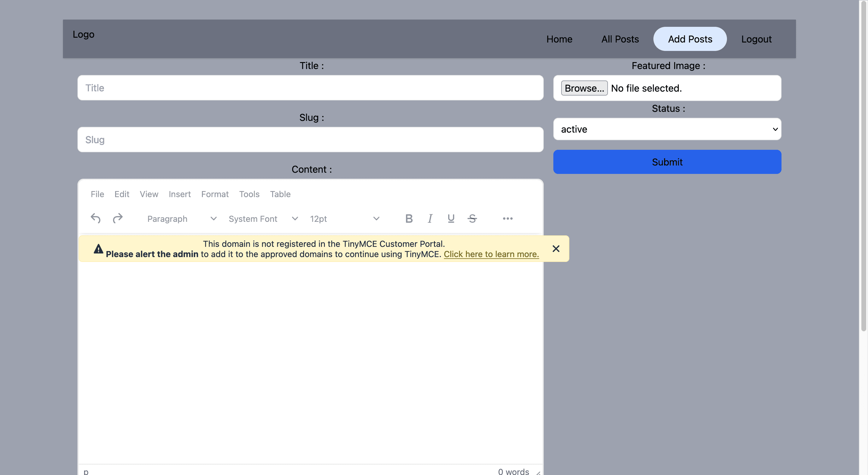Focus the Slug input field
Viewport: 868px width, 475px height.
[310, 140]
